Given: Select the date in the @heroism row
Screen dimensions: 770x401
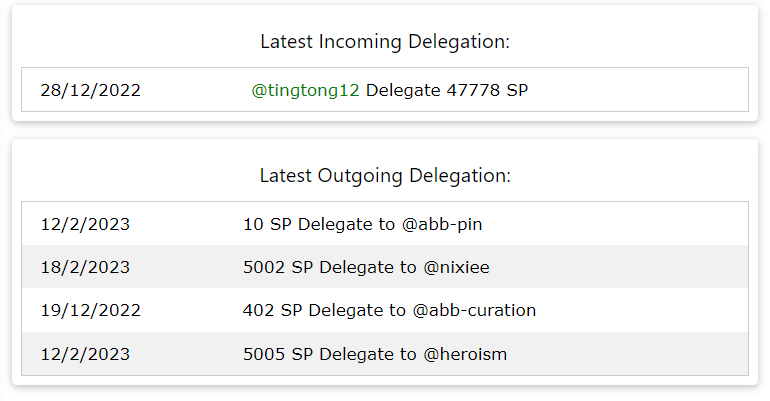Looking at the screenshot, I should [x=85, y=353].
